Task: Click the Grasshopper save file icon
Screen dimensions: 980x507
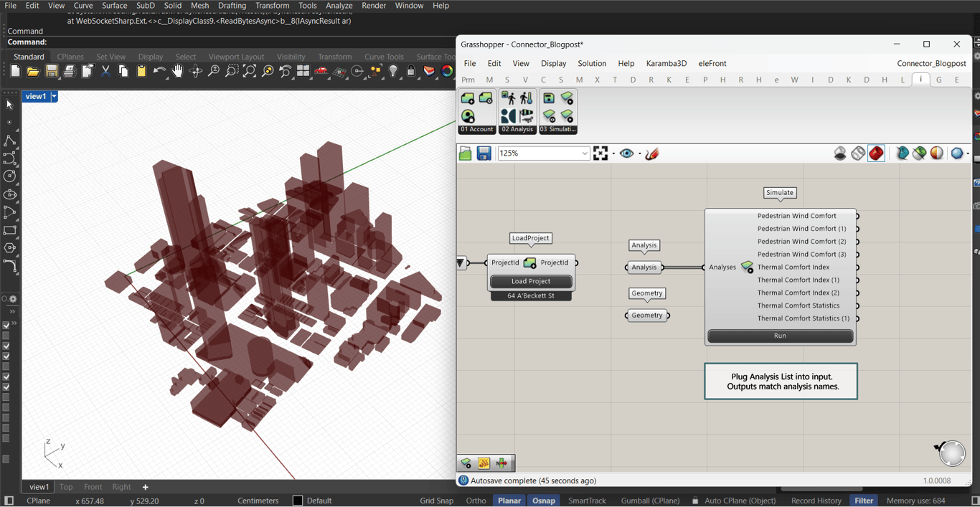Action: click(484, 153)
